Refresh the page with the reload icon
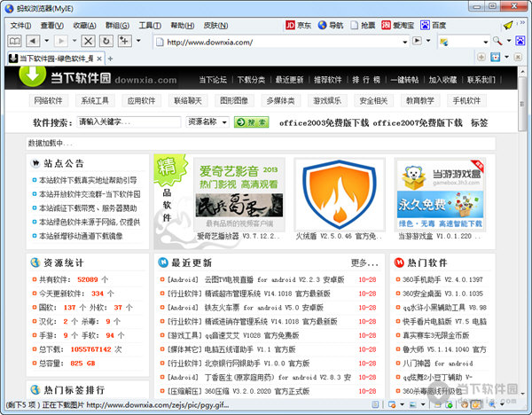This screenshot has width=532, height=415. coord(106,41)
